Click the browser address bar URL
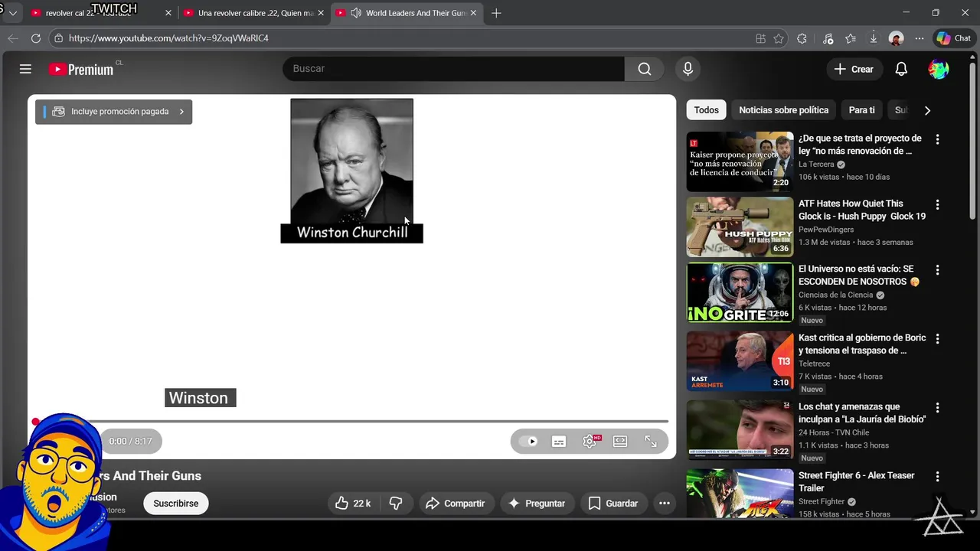This screenshot has width=980, height=551. 168,38
